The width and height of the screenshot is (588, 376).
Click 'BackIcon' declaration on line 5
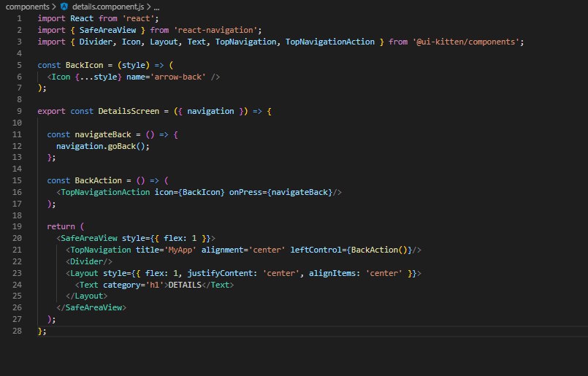click(85, 65)
